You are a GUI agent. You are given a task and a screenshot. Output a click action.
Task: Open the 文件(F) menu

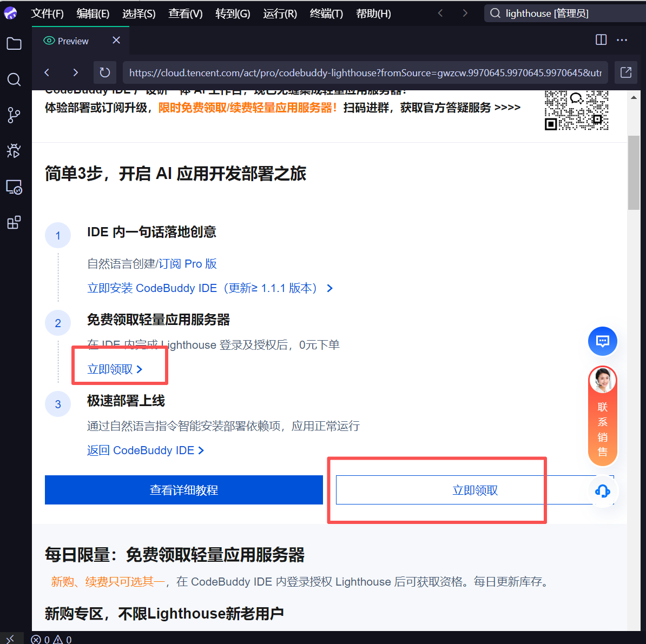(x=47, y=14)
